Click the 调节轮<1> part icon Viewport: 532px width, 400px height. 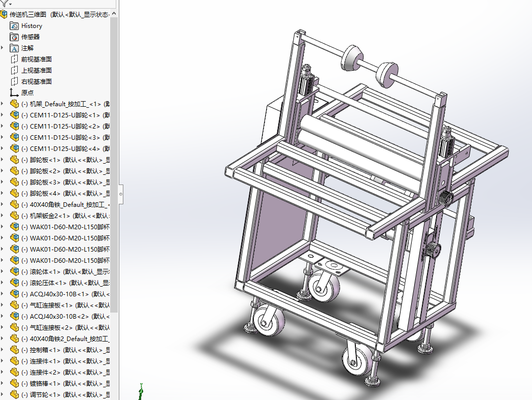pyautogui.click(x=14, y=394)
